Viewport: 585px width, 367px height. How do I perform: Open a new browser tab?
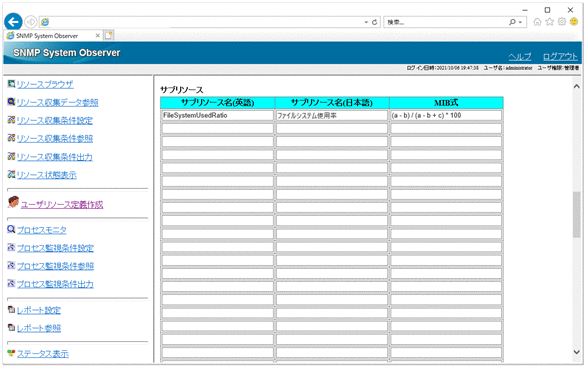click(x=109, y=35)
